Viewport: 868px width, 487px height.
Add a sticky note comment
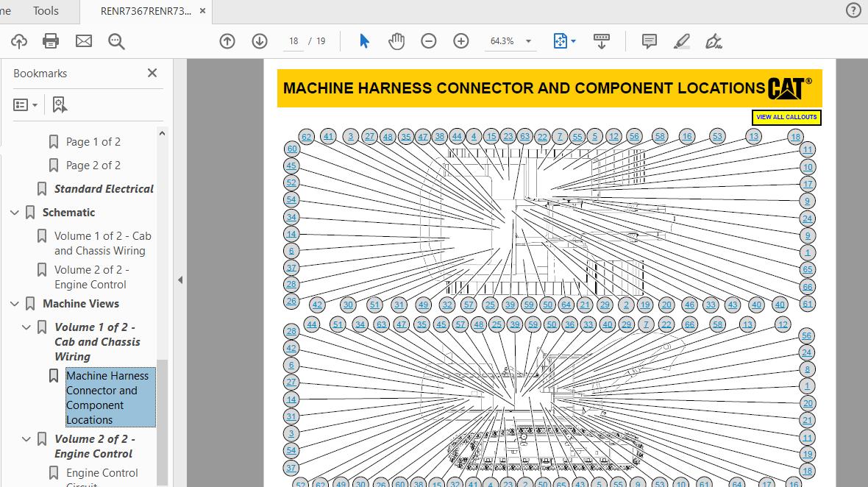click(x=650, y=41)
